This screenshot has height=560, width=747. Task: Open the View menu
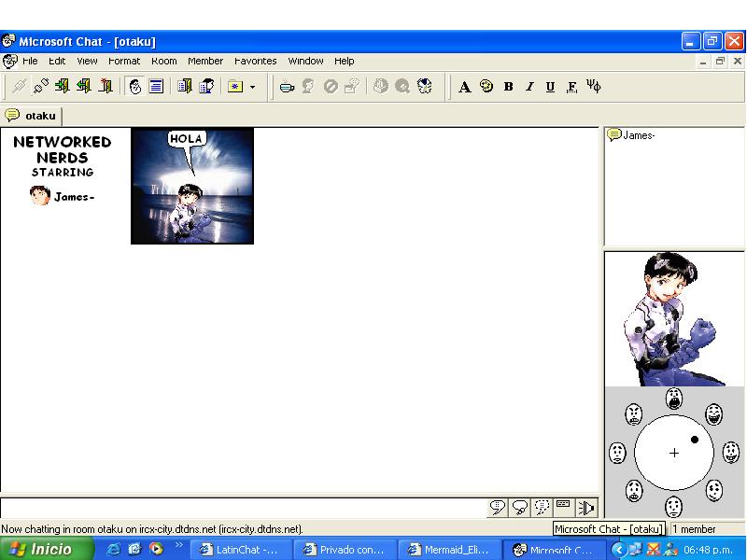tap(87, 61)
